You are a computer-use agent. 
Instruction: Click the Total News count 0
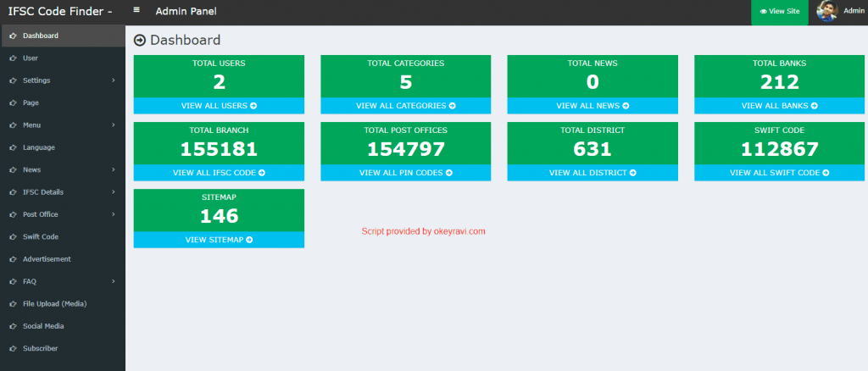[x=593, y=82]
